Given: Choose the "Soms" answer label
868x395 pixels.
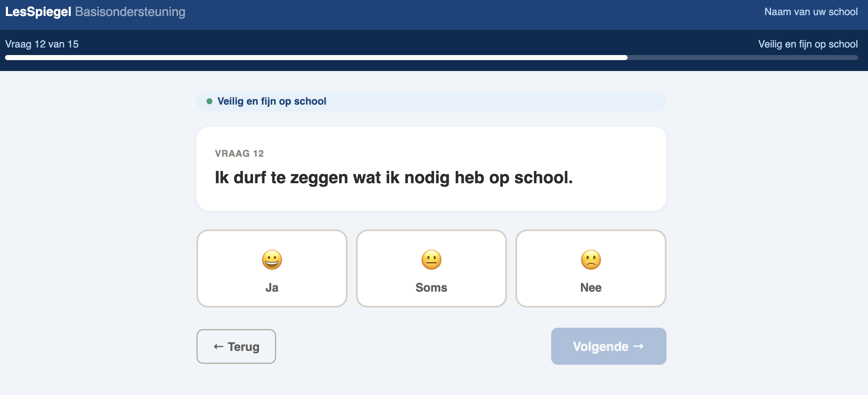Looking at the screenshot, I should [431, 287].
